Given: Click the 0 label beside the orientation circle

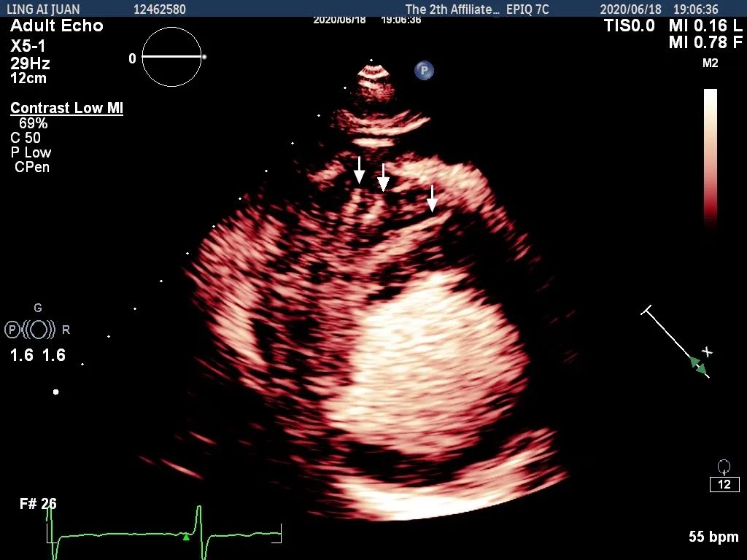Looking at the screenshot, I should (133, 58).
